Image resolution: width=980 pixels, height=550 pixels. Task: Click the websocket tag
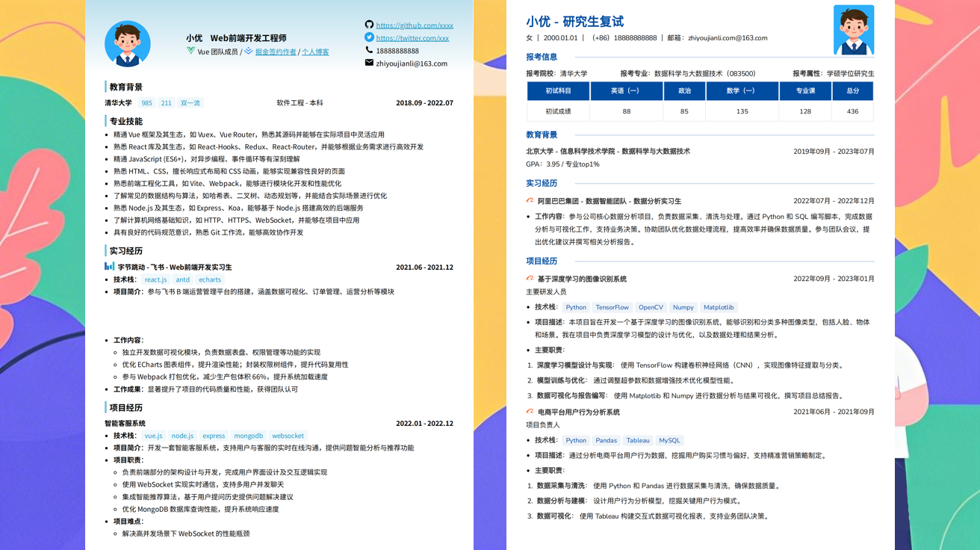point(288,436)
